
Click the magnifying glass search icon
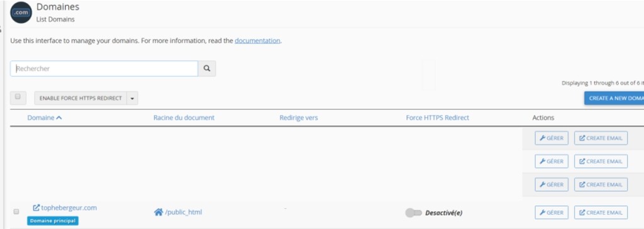[206, 69]
